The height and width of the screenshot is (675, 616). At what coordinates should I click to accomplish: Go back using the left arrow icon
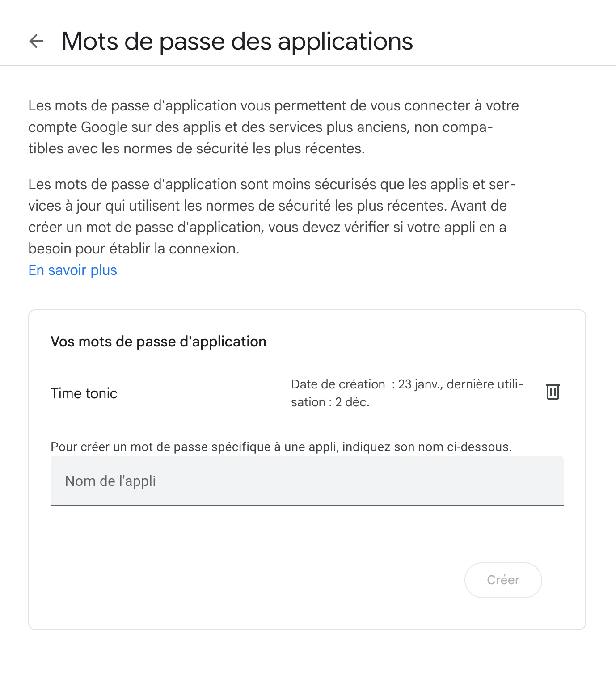pyautogui.click(x=36, y=42)
